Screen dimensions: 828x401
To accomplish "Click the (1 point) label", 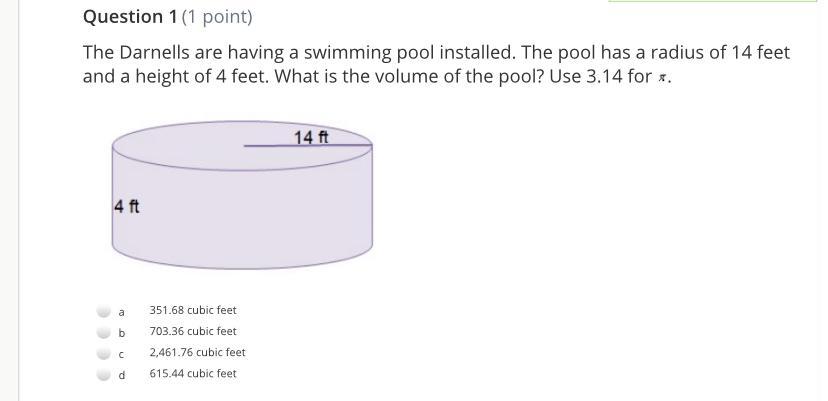I will [217, 17].
